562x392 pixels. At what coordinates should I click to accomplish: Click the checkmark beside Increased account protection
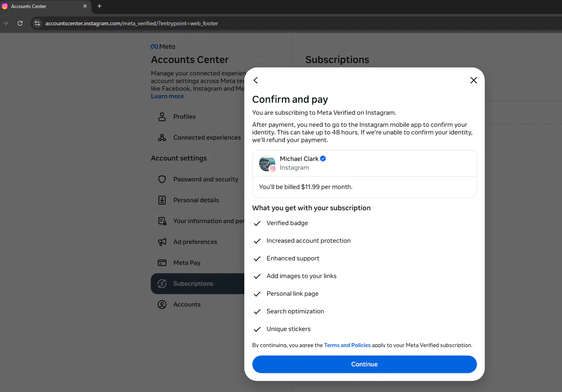[257, 241]
